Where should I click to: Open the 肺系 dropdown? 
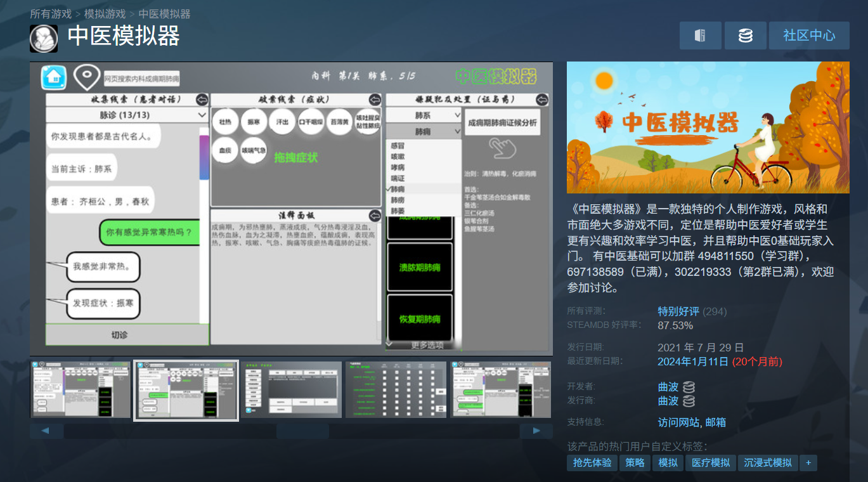click(424, 115)
